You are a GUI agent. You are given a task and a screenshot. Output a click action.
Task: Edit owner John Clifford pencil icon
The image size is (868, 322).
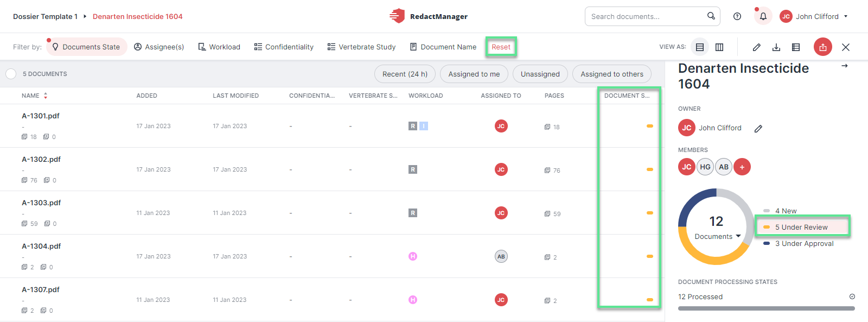(x=758, y=129)
